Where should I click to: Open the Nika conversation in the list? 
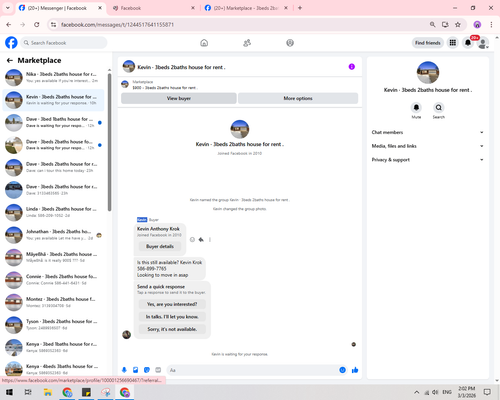pyautogui.click(x=53, y=77)
